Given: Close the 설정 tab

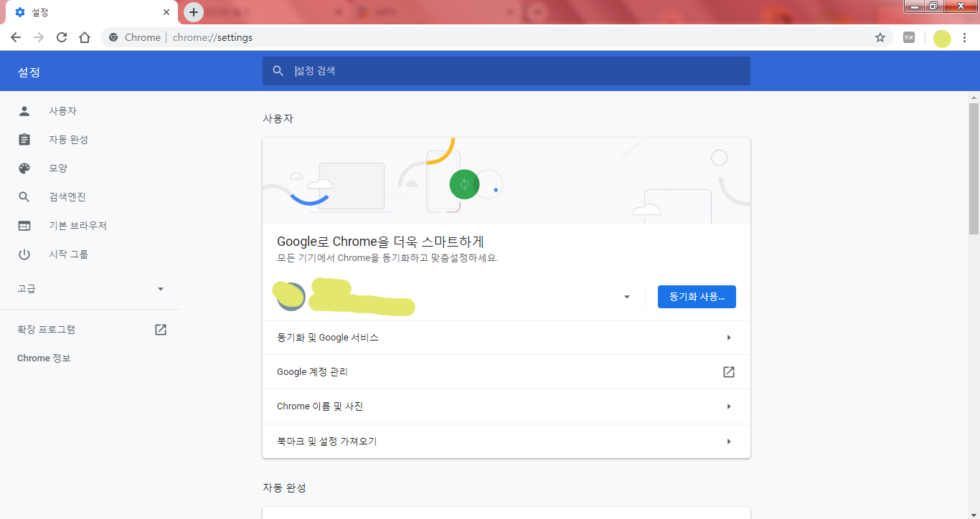Looking at the screenshot, I should (166, 12).
